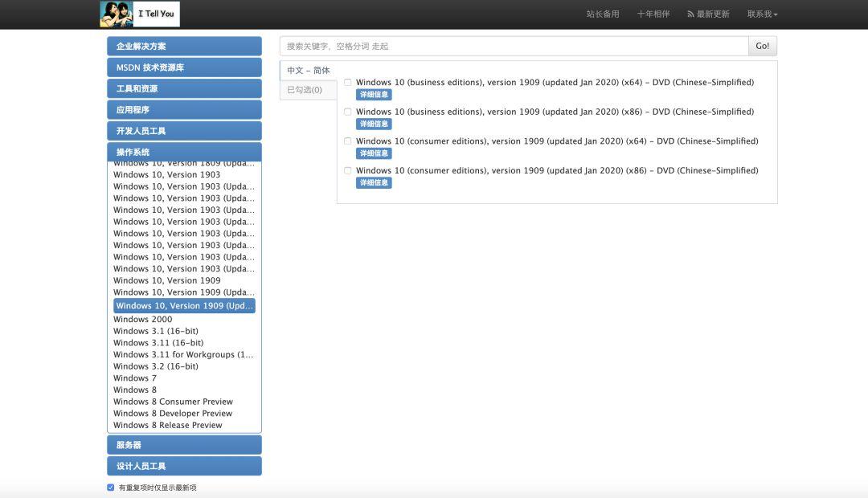Click the business editions 1909 x86 title text
The width and height of the screenshot is (868, 498).
[555, 112]
